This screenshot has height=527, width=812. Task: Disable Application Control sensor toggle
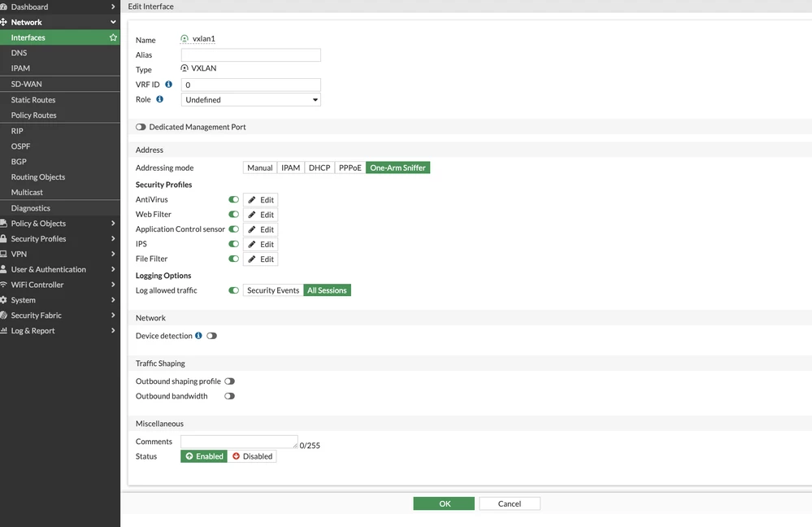click(x=233, y=229)
